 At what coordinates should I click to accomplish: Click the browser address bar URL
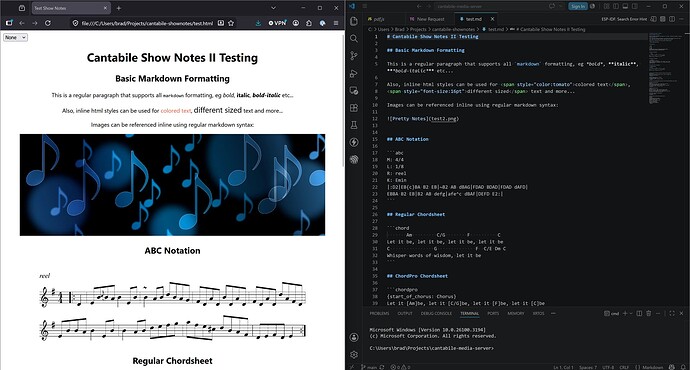coord(147,23)
